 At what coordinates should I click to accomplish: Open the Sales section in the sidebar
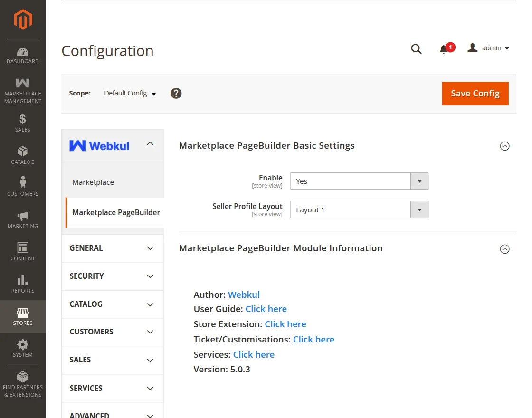22,123
